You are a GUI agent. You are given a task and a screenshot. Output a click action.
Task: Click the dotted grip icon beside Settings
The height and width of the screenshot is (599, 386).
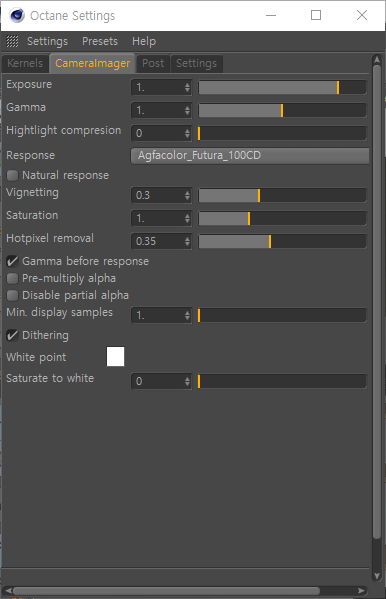coord(12,41)
